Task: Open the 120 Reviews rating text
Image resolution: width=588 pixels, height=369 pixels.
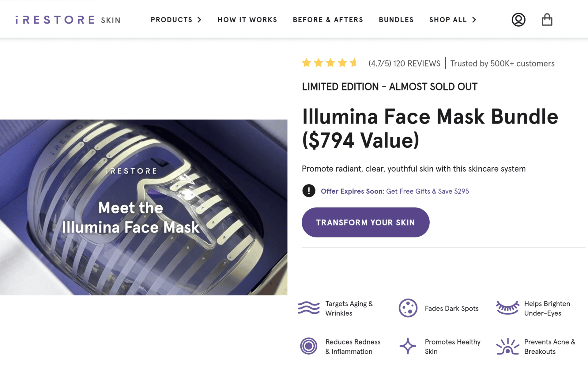Action: 404,63
